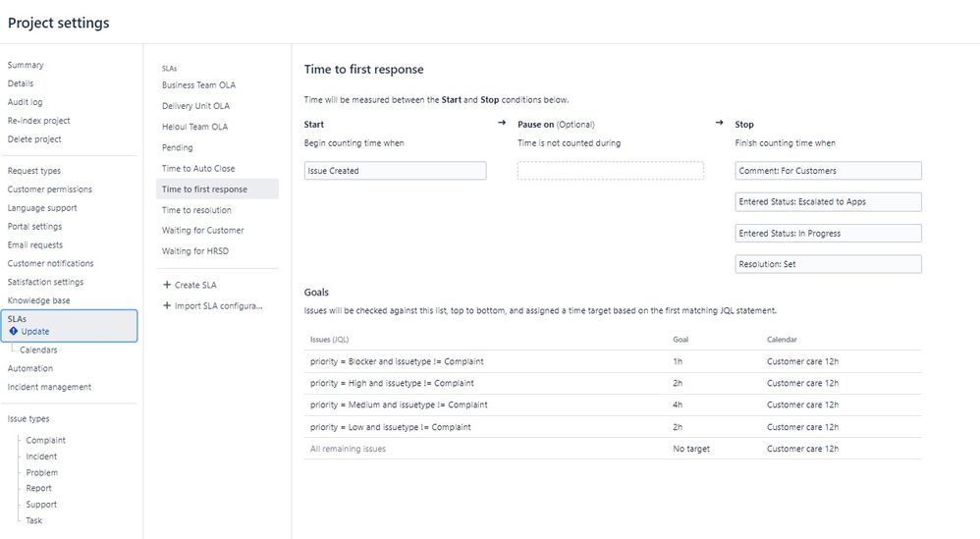This screenshot has height=539, width=980.
Task: Open Email requests settings
Action: coord(35,244)
